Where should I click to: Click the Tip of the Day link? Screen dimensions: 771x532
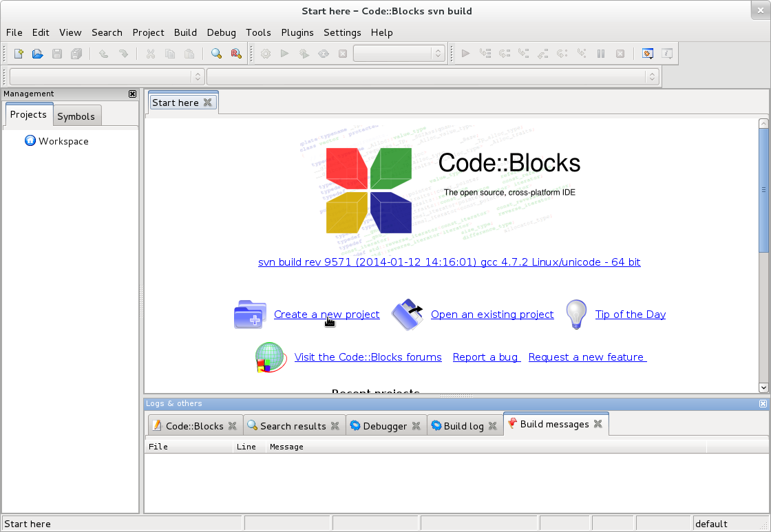(630, 314)
